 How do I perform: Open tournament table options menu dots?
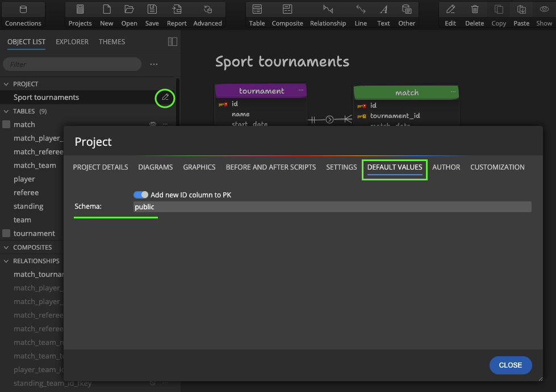coord(300,90)
